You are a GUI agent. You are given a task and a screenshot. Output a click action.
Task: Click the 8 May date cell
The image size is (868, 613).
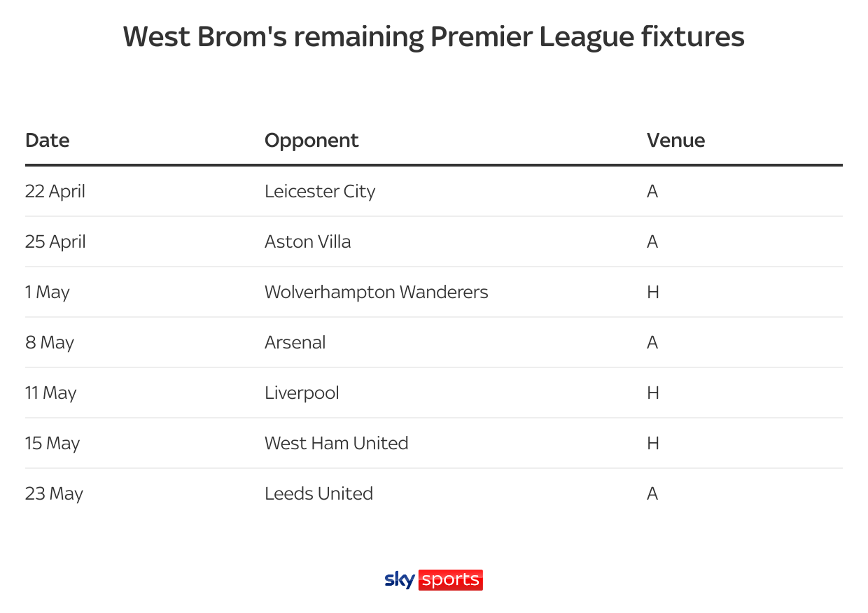click(50, 342)
